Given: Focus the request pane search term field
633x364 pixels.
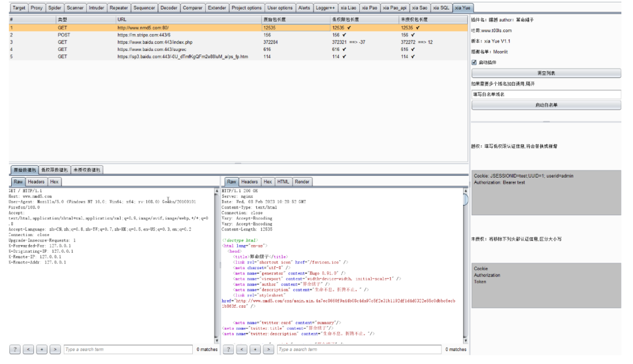Looking at the screenshot, I should pos(128,349).
